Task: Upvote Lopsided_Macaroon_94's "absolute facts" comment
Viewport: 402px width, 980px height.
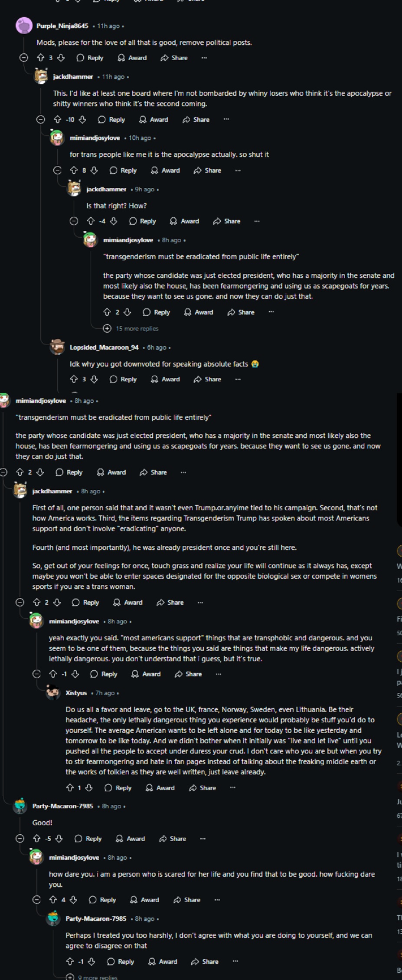Action: point(74,379)
